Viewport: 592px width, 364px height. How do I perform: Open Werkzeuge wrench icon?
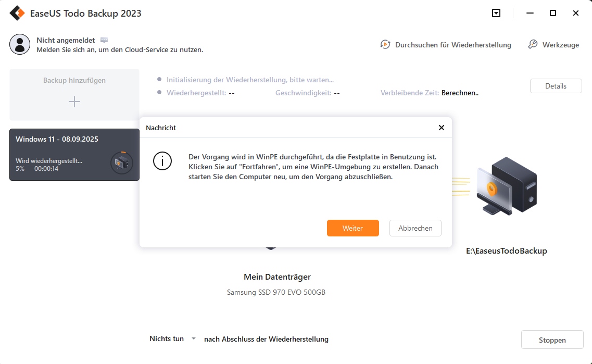click(533, 45)
